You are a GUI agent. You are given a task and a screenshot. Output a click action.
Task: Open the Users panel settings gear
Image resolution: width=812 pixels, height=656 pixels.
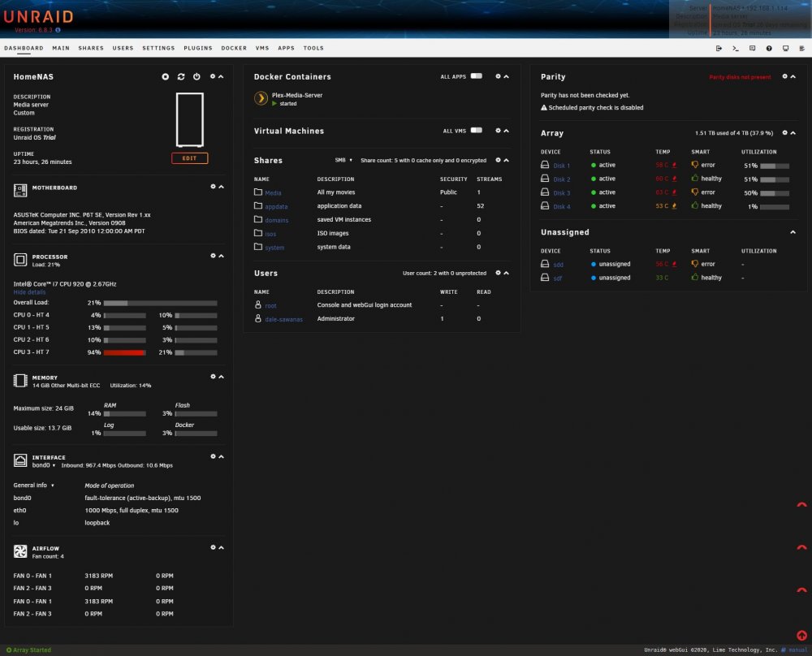499,273
